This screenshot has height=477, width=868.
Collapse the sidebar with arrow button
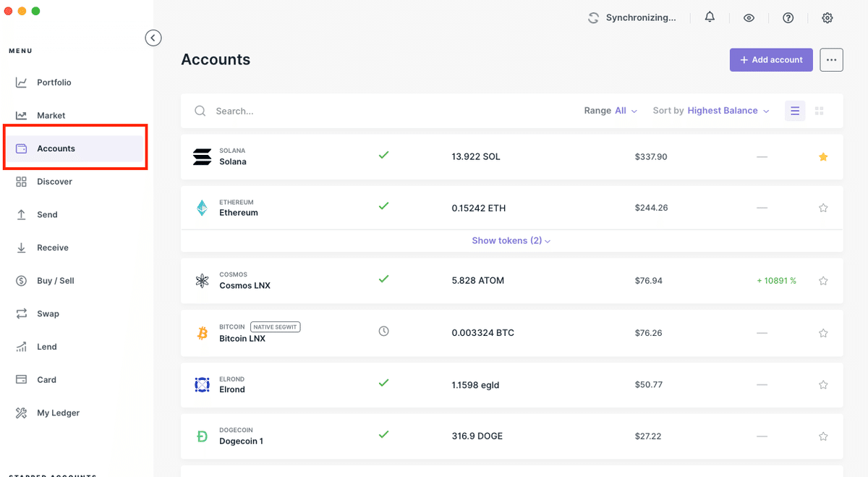pos(153,38)
